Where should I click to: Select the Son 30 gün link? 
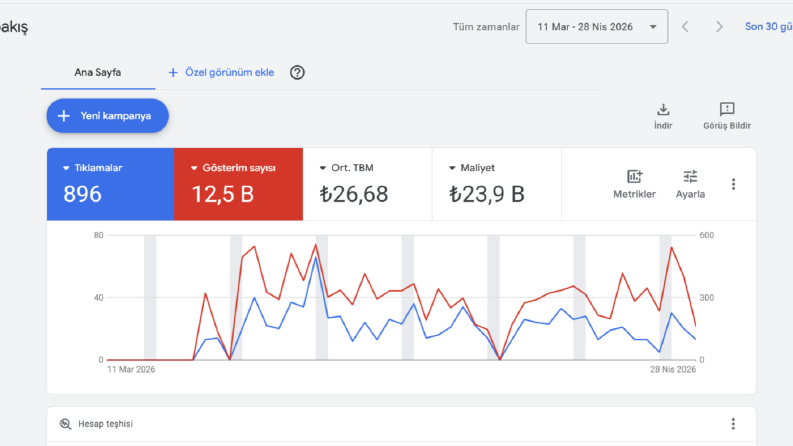(769, 27)
